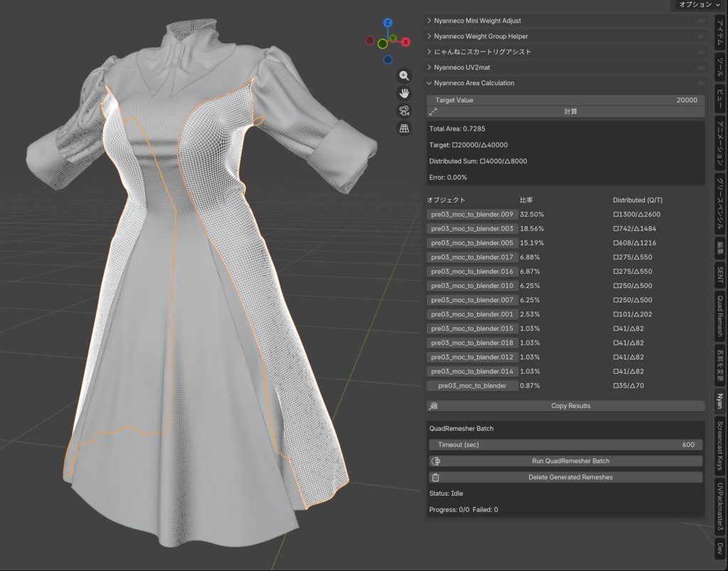
Task: Click the Timeout (sec) slider field
Action: 566,445
